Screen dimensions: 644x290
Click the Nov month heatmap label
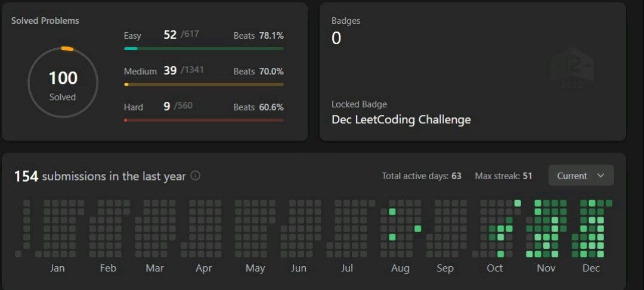[546, 268]
